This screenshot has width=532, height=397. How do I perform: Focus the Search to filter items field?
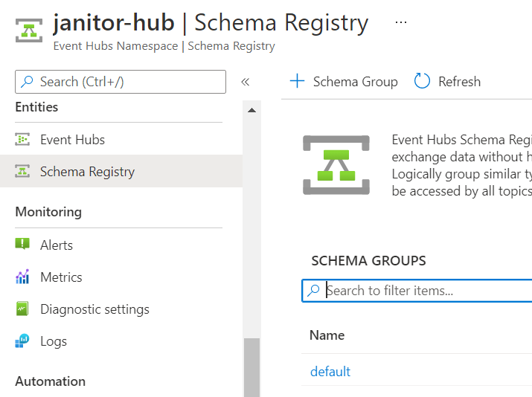tap(417, 291)
